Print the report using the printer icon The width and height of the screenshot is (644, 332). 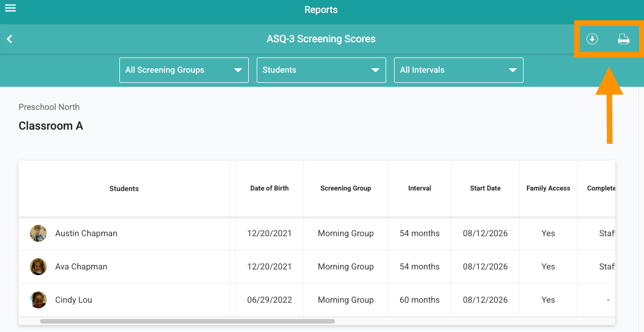pos(624,39)
